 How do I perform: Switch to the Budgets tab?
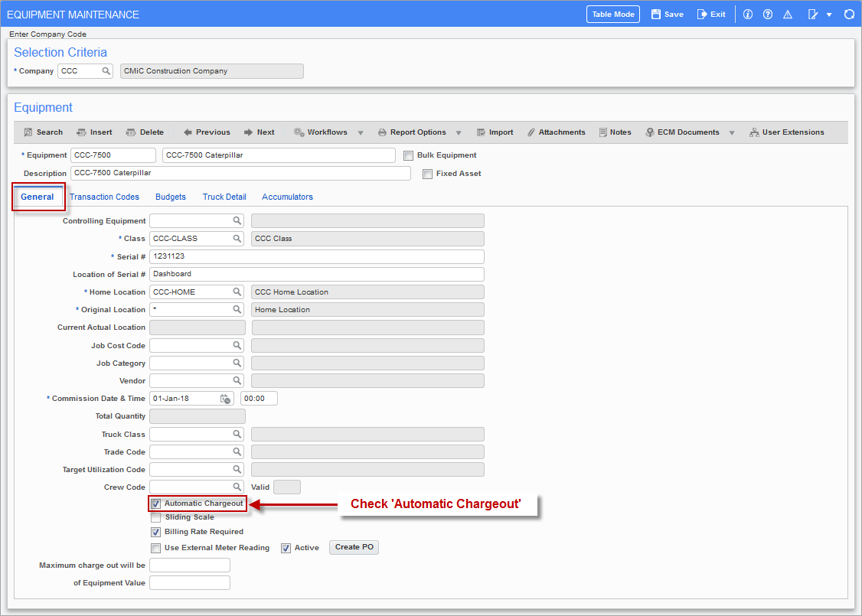[x=171, y=197]
